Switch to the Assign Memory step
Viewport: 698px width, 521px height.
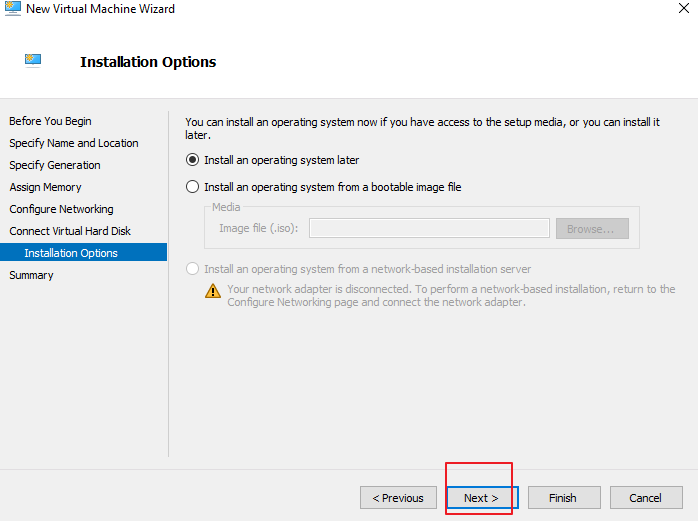(x=45, y=187)
